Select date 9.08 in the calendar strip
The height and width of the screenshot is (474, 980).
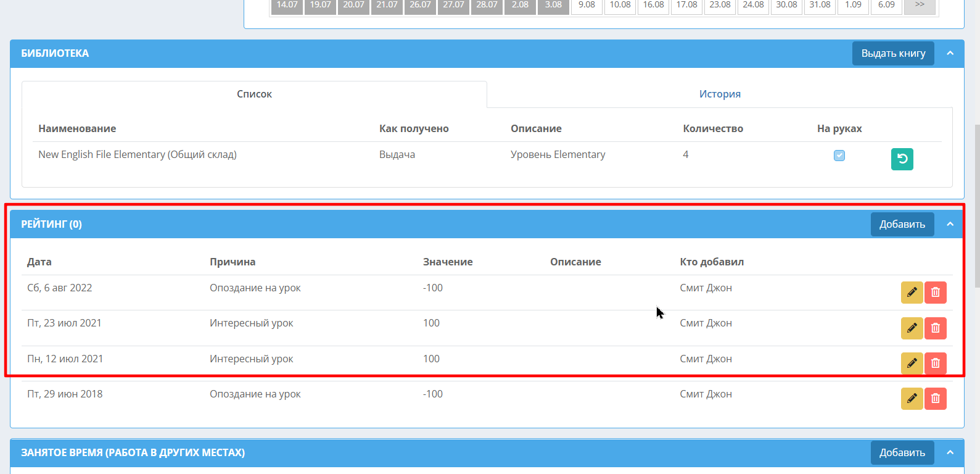point(587,6)
